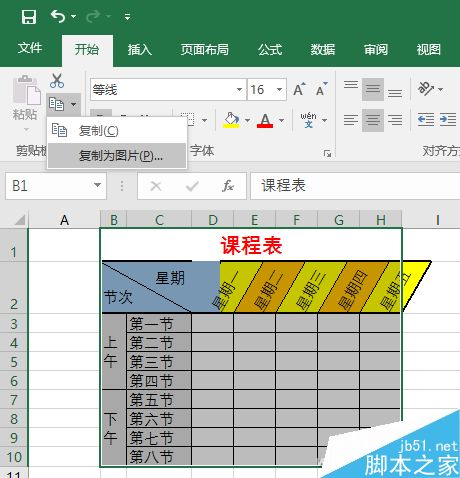Click the 课程表 title cell

[251, 245]
